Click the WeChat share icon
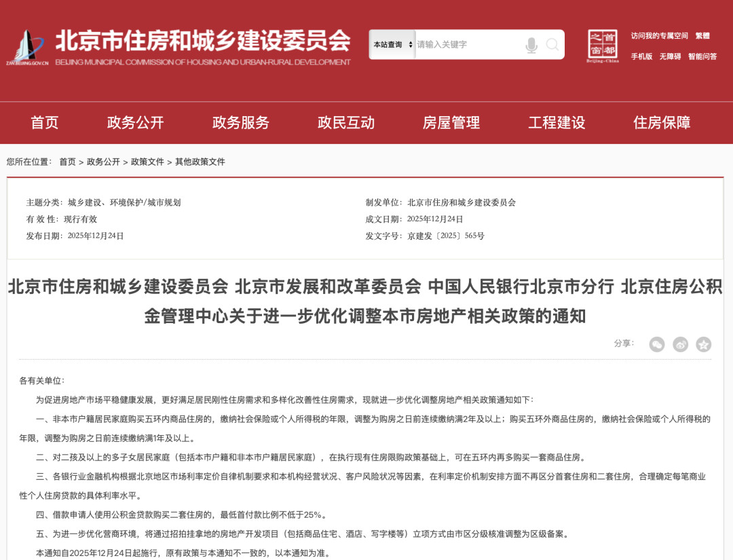Screen dimensions: 733x560 657,344
